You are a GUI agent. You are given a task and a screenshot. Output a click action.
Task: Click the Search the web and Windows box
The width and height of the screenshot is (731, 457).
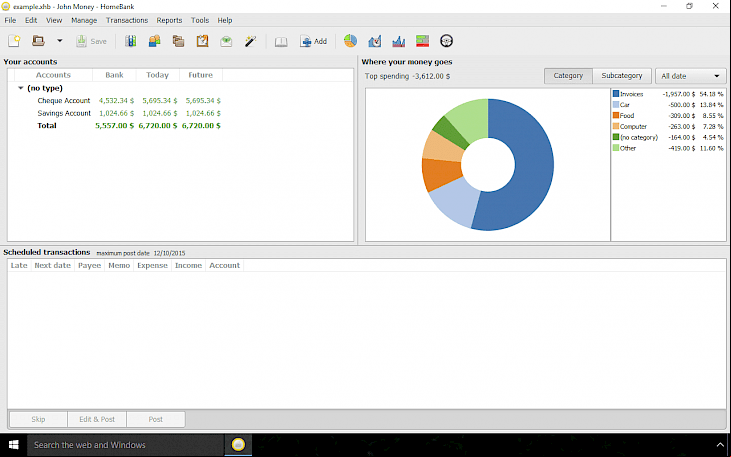pos(125,445)
